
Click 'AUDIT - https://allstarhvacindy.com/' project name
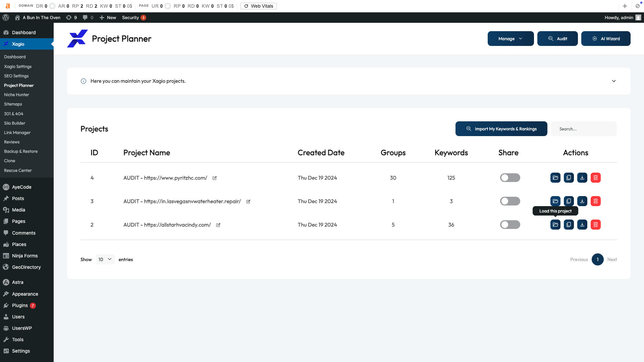167,225
